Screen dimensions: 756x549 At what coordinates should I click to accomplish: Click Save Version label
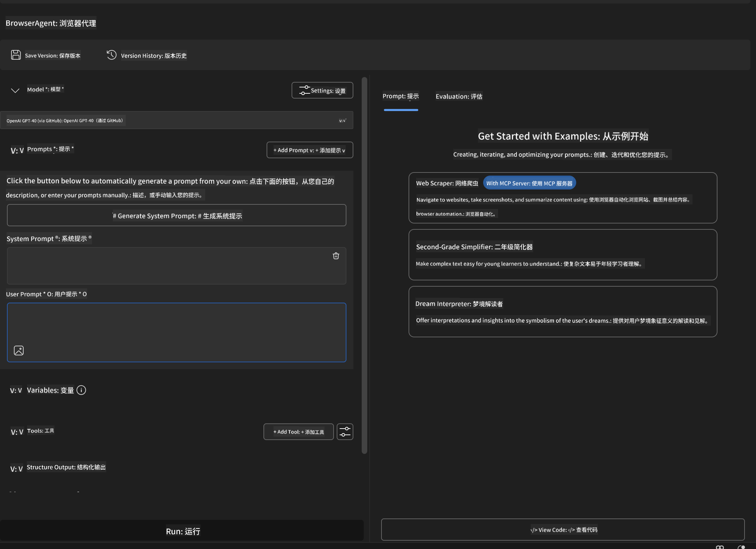coord(52,56)
